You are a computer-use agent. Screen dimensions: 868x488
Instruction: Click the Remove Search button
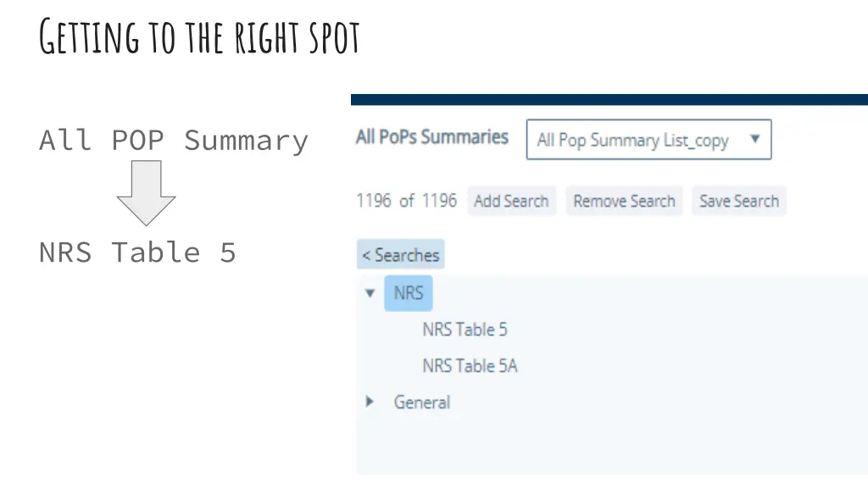(624, 201)
